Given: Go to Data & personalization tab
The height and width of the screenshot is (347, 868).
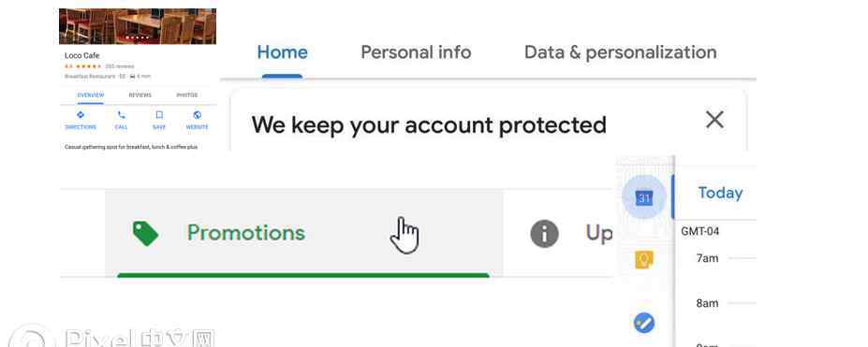Looking at the screenshot, I should tap(621, 52).
